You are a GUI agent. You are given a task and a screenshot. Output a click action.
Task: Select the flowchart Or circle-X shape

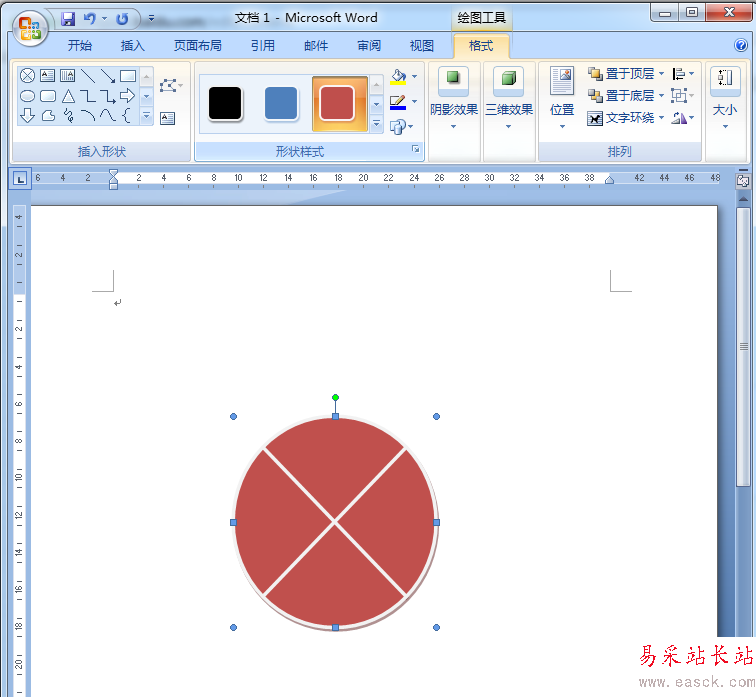(27, 76)
